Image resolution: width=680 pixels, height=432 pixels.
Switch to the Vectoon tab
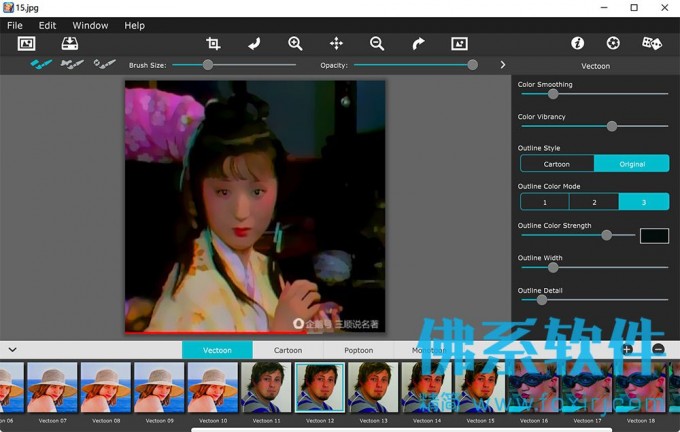coord(217,350)
